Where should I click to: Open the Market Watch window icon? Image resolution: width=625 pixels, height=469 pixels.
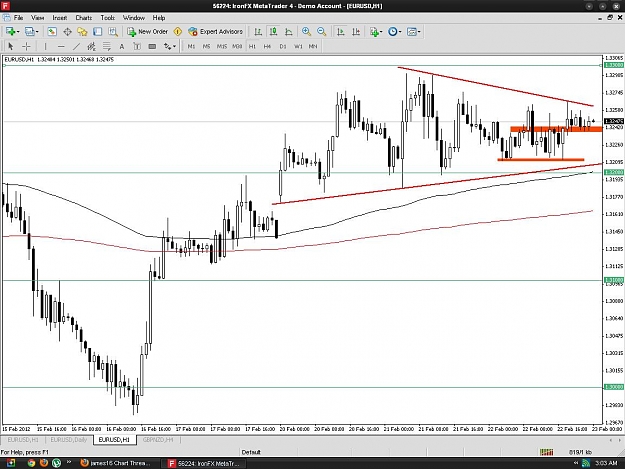[x=52, y=31]
